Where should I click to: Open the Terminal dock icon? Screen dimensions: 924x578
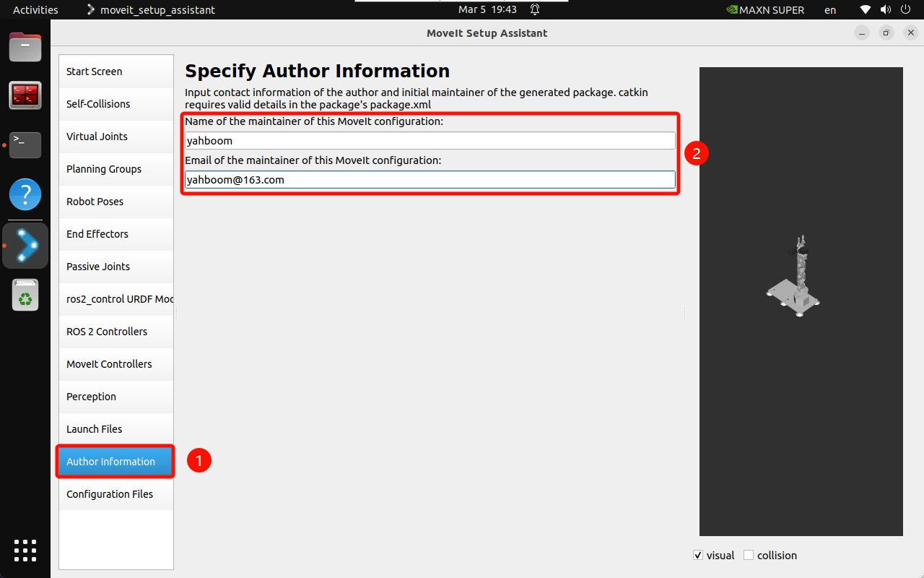point(25,144)
